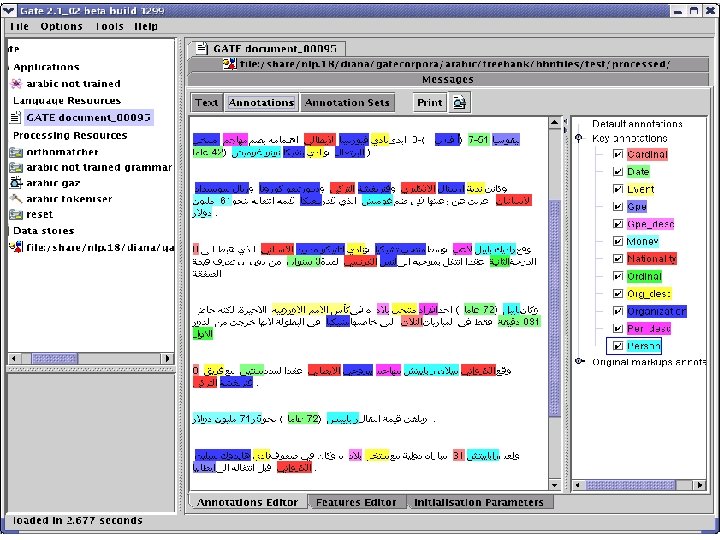Uncheck the Ordinal annotation checkbox
This screenshot has height=540, width=720.
pyautogui.click(x=618, y=276)
